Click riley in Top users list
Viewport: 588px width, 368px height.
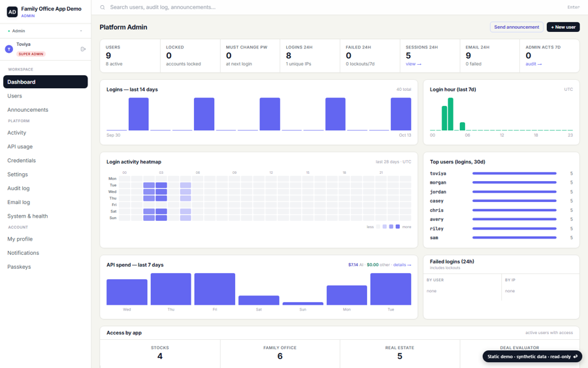click(x=436, y=229)
